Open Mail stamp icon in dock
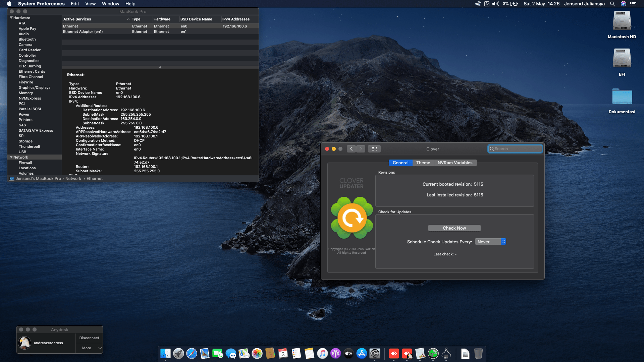644x362 pixels. [205, 353]
